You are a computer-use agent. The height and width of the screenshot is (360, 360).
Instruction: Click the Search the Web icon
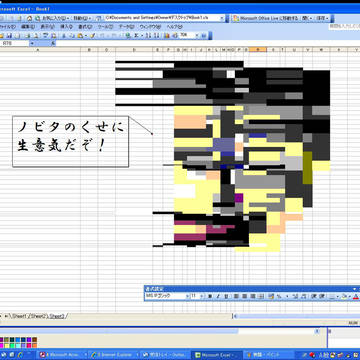(x=38, y=18)
